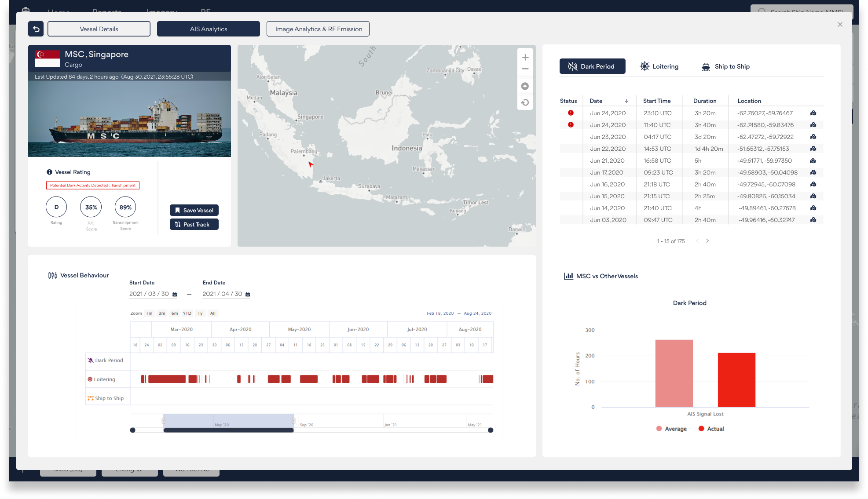Viewport: 868px width, 499px height.
Task: Select the Ship to Ship tab
Action: (x=726, y=66)
